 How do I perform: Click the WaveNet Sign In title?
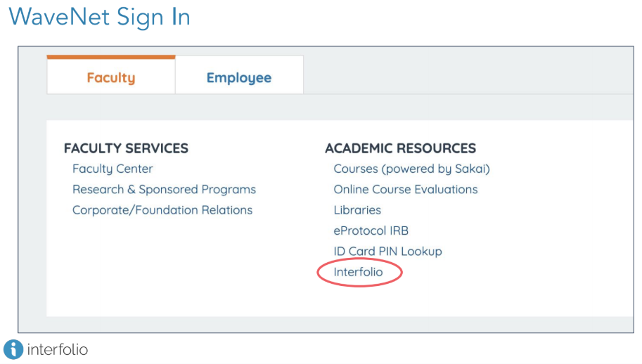tap(99, 16)
